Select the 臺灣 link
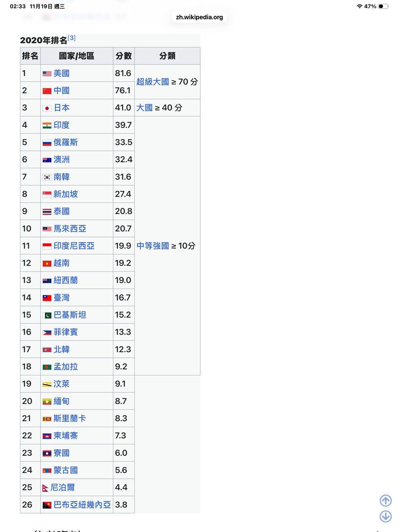 coord(62,298)
